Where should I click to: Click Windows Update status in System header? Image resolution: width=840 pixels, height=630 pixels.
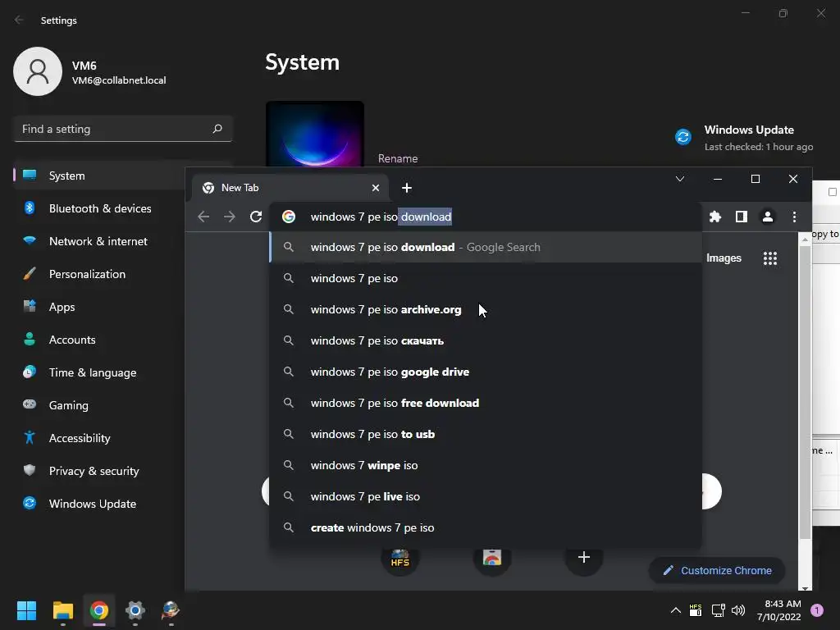tap(745, 138)
